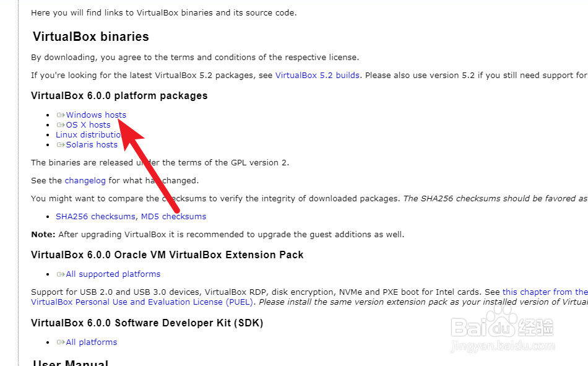Open the VirtualBox 5.2 builds link
This screenshot has height=366, width=588.
(318, 75)
